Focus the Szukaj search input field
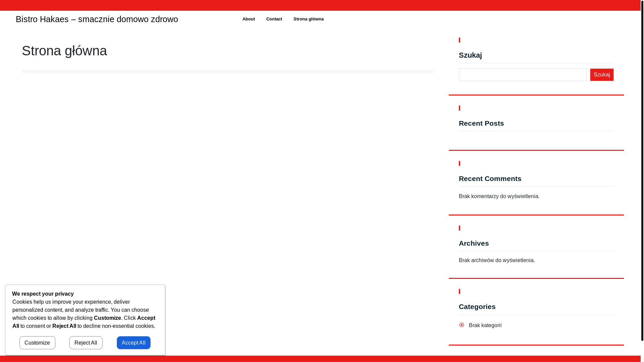Viewport: 644px width, 362px height. [x=523, y=75]
